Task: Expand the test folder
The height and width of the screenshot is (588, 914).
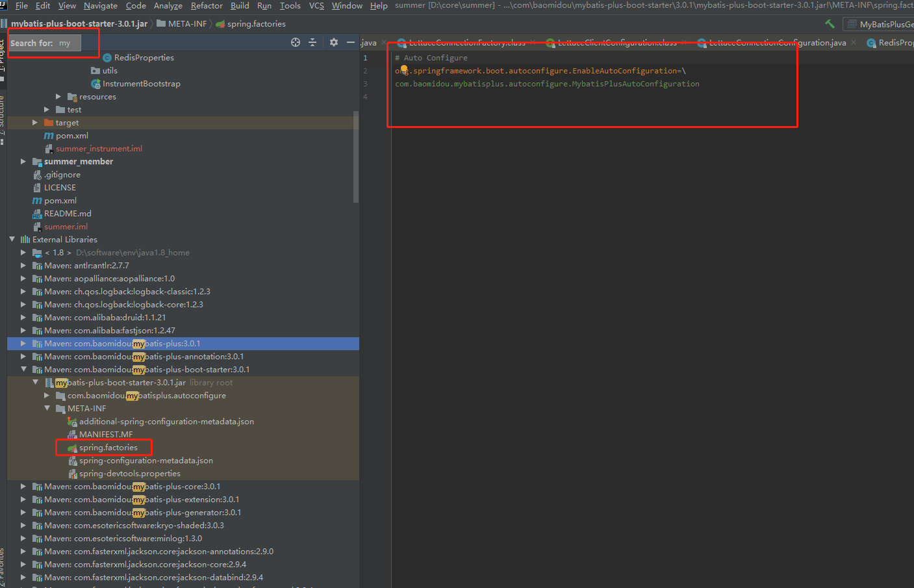Action: pos(47,110)
